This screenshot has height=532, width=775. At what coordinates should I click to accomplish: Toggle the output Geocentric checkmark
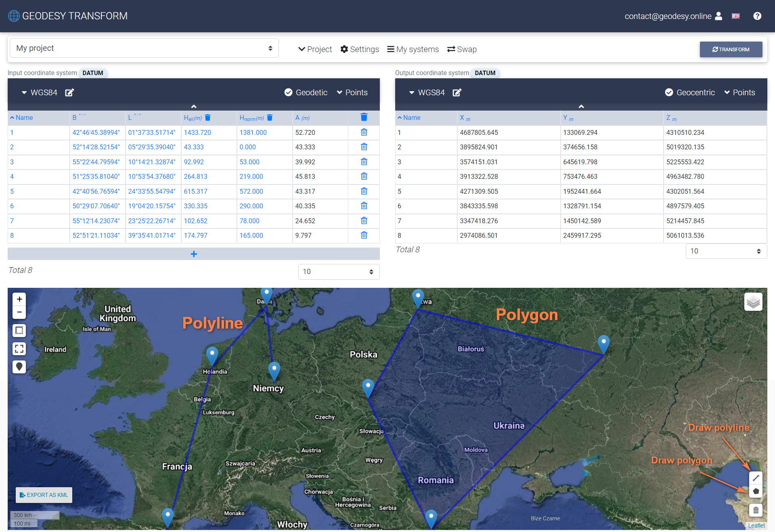pos(669,92)
